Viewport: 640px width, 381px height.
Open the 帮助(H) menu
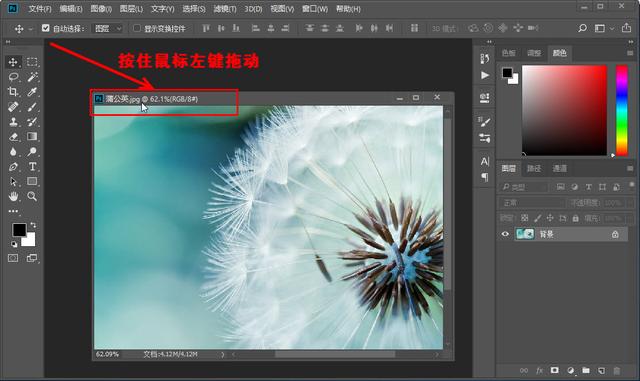pyautogui.click(x=348, y=9)
